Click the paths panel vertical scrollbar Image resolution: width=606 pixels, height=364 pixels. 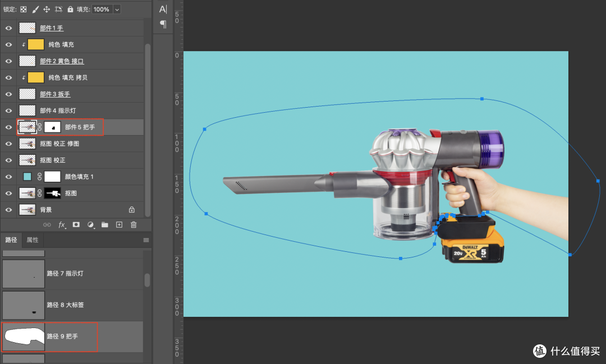pos(147,280)
